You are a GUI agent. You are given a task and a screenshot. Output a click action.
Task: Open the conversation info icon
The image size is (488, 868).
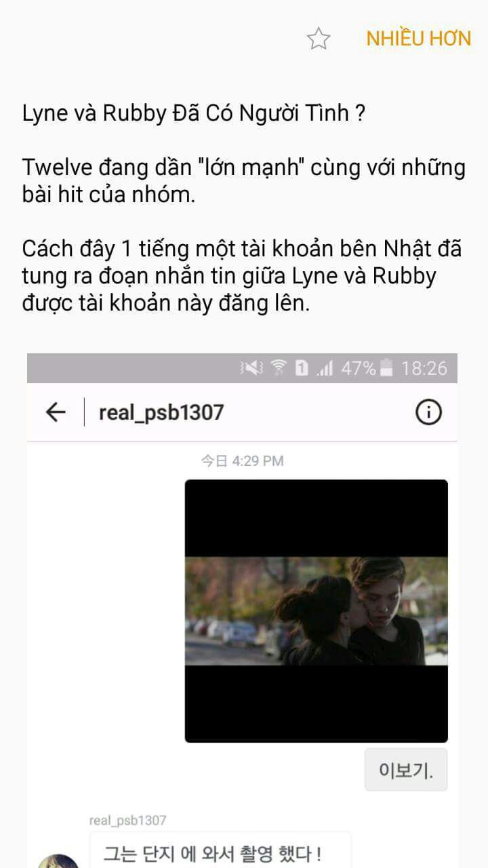[428, 412]
